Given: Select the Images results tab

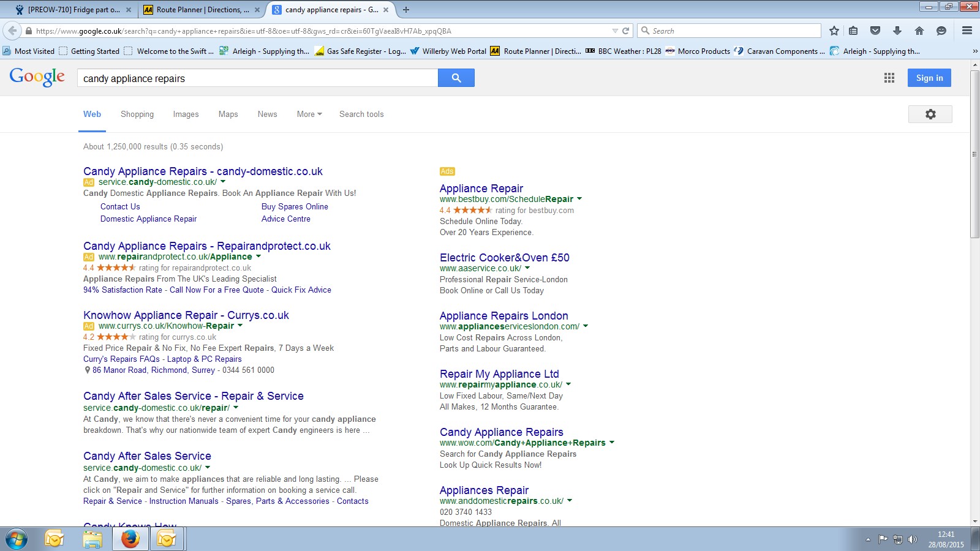Looking at the screenshot, I should [x=186, y=114].
